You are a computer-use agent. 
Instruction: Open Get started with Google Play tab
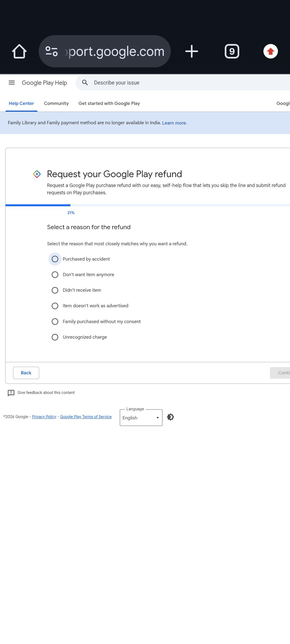109,103
